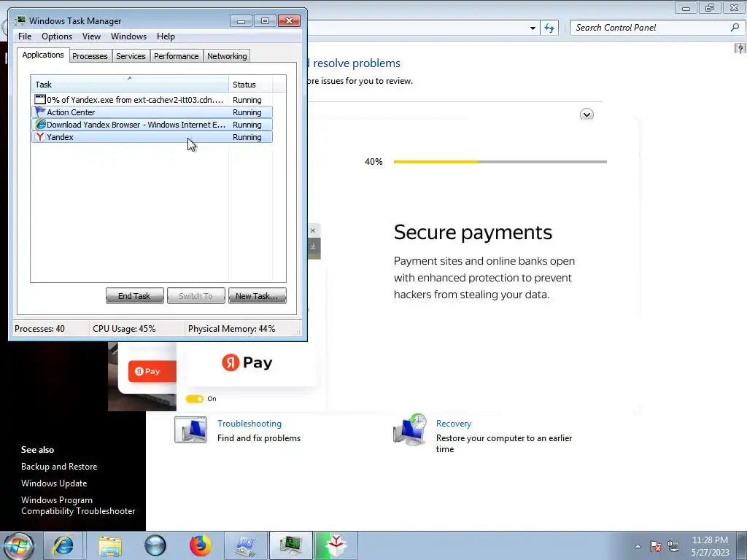This screenshot has height=560, width=747.
Task: Expand the Action Center section chevron
Action: (587, 114)
